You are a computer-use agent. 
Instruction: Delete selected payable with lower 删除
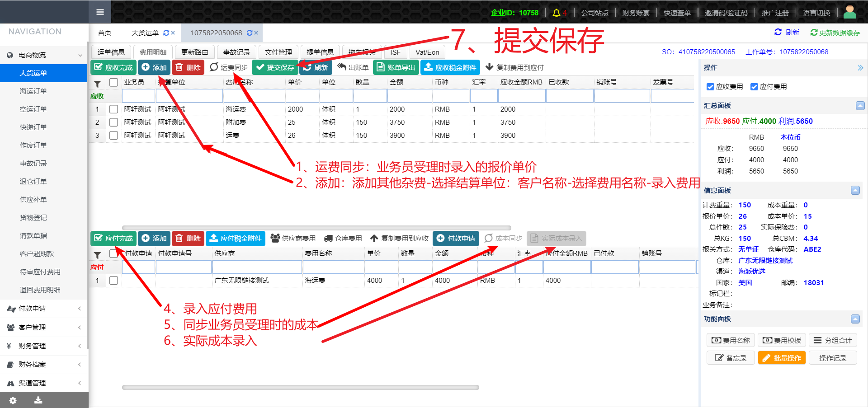coord(188,238)
